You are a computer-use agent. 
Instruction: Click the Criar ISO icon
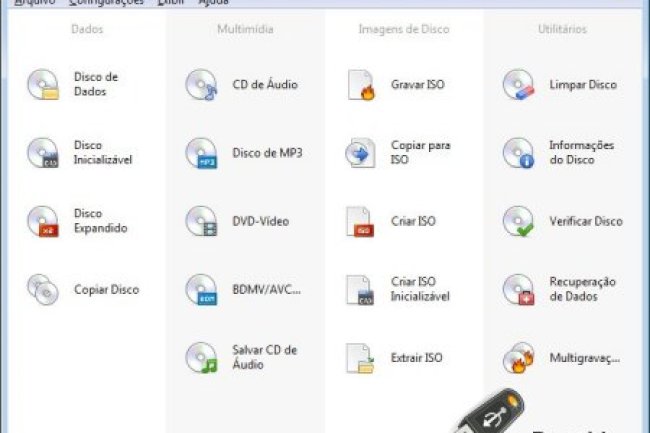coord(360,221)
